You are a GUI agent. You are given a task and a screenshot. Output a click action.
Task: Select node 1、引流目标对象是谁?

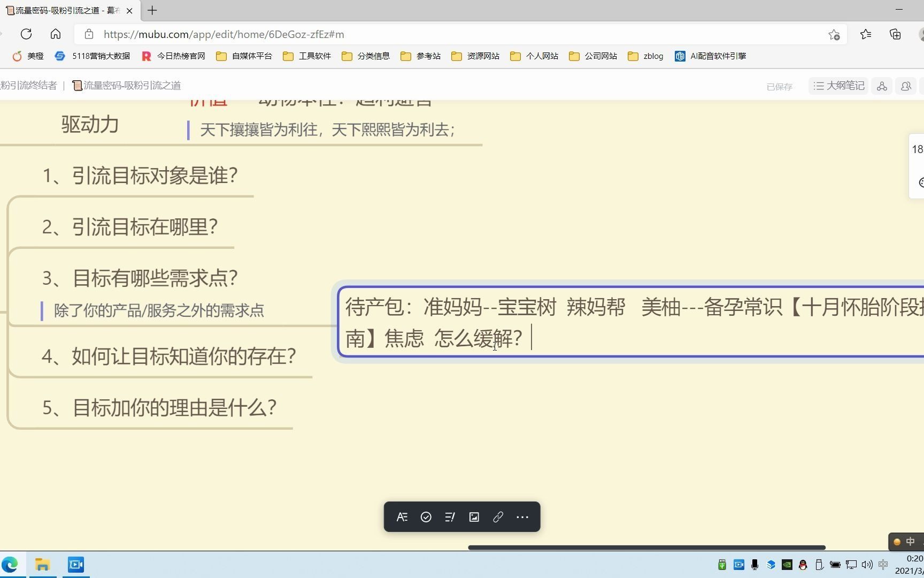140,176
